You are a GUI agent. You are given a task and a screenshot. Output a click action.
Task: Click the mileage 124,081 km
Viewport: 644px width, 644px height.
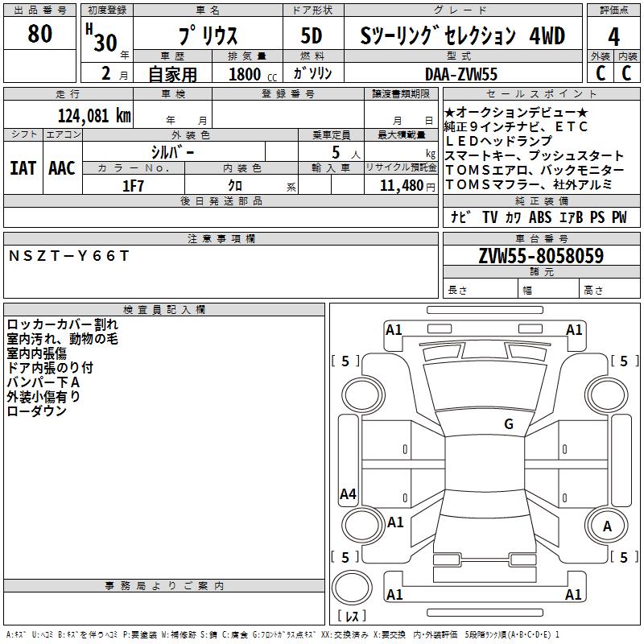click(94, 115)
